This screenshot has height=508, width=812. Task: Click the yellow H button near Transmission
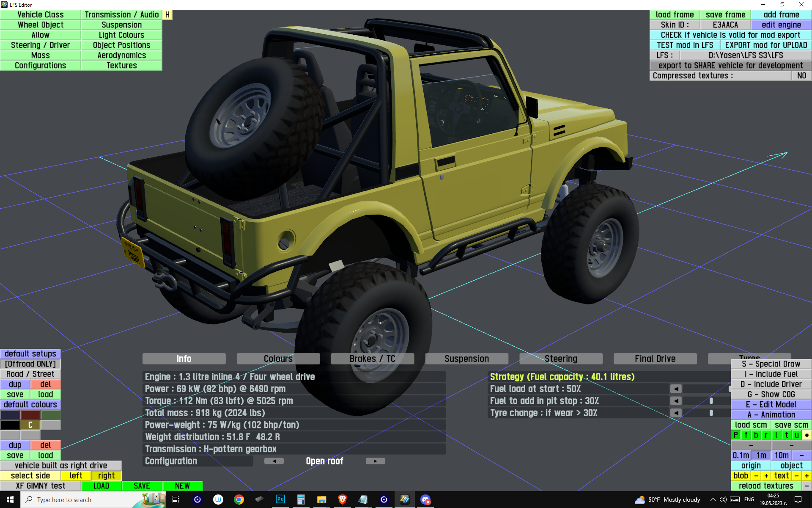[167, 15]
